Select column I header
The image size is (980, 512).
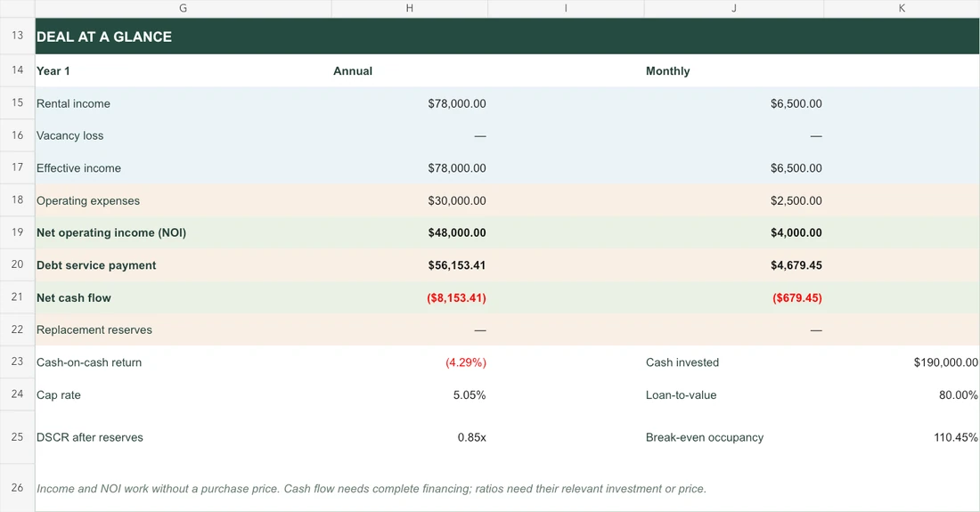[566, 8]
